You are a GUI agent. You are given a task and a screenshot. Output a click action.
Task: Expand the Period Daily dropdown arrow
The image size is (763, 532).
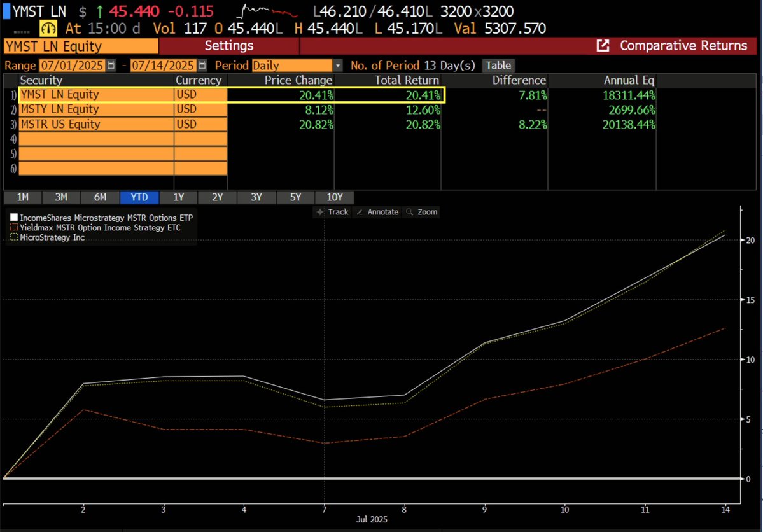(338, 65)
